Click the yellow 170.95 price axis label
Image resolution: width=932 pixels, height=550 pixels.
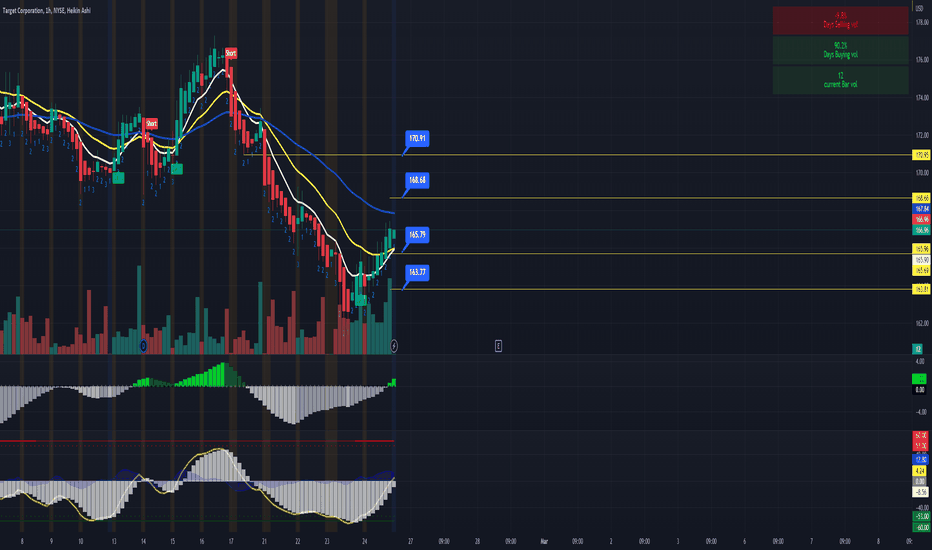(921, 155)
